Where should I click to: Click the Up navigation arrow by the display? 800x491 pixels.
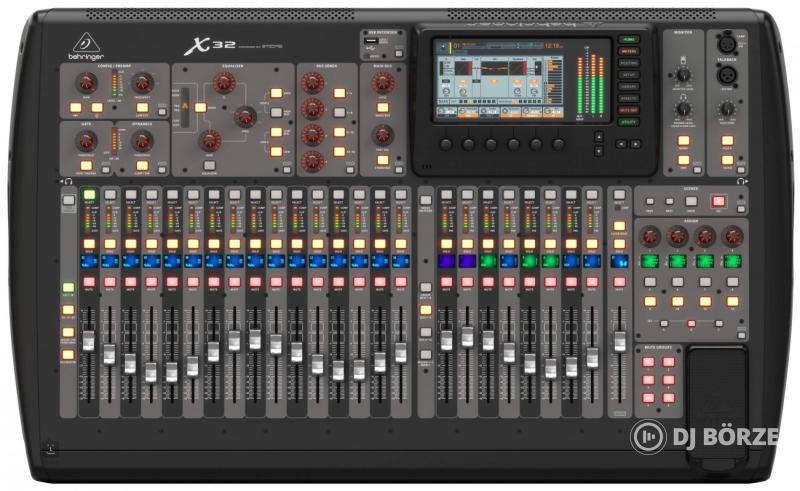598,136
